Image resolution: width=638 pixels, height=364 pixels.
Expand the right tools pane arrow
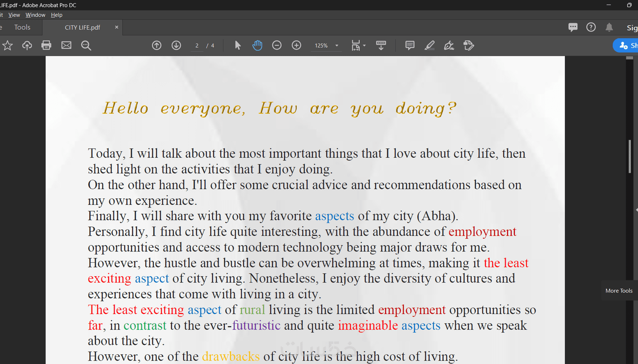(x=636, y=209)
